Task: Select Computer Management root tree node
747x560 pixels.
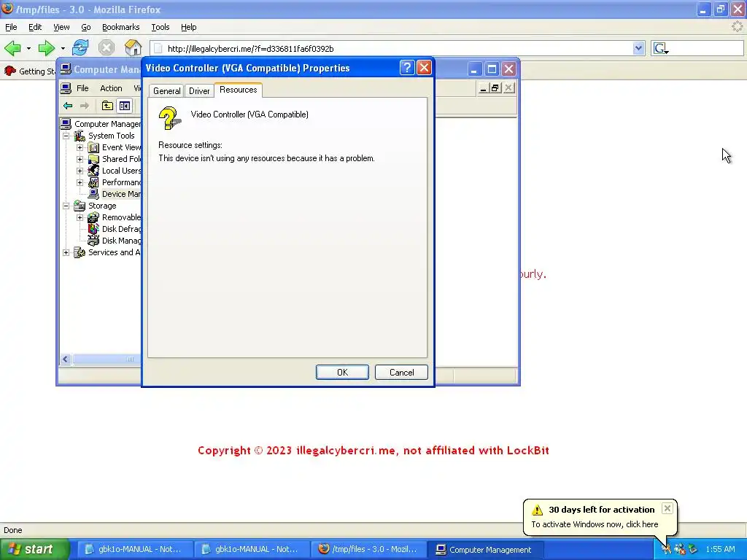Action: pos(107,124)
